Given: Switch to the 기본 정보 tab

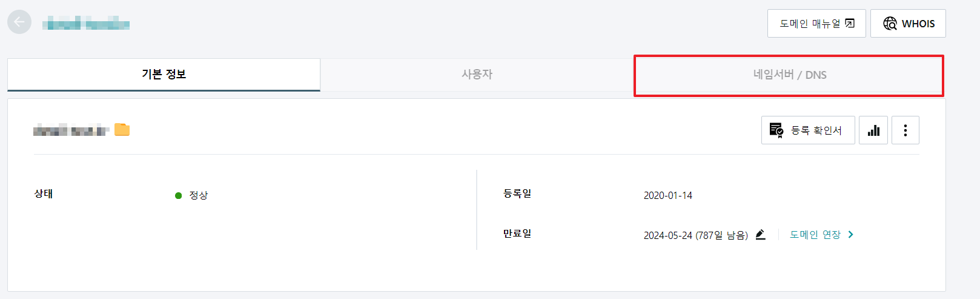Looking at the screenshot, I should [164, 75].
